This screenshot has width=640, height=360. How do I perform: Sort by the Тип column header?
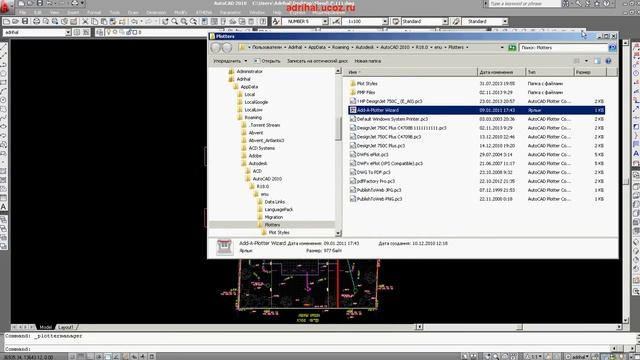tap(549, 72)
